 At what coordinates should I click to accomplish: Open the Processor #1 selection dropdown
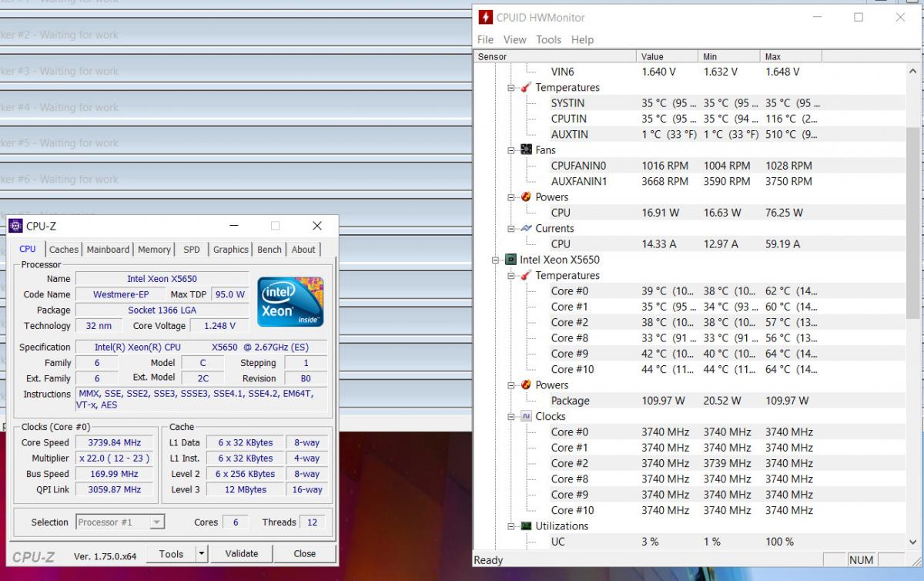coord(156,522)
